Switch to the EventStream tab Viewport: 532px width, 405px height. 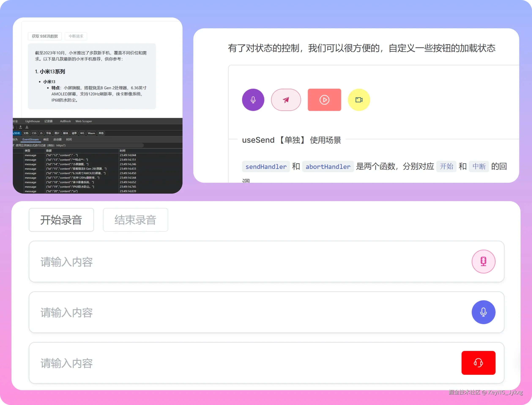[30, 139]
